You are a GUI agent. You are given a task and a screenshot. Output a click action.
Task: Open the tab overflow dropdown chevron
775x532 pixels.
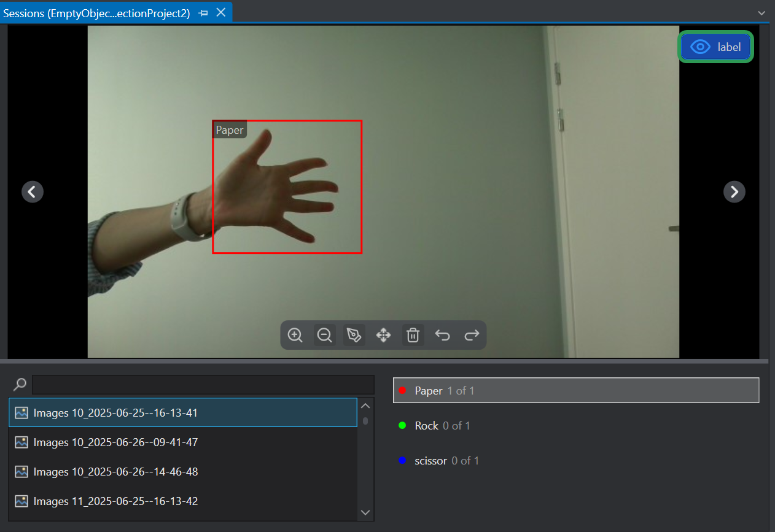[762, 13]
